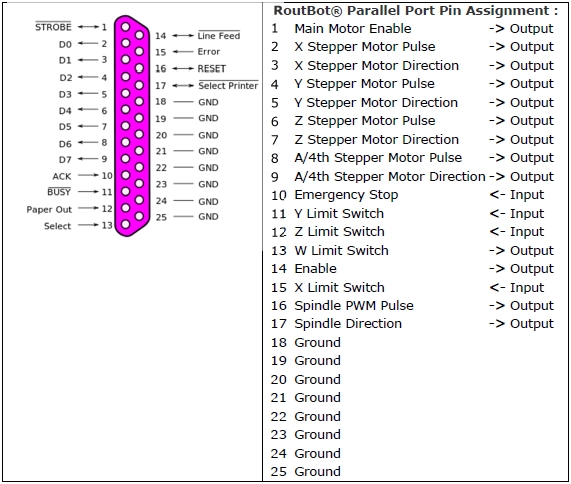The image size is (571, 484).
Task: Click the RoutBot Parallel Port Pin Assignment heading
Action: point(416,11)
